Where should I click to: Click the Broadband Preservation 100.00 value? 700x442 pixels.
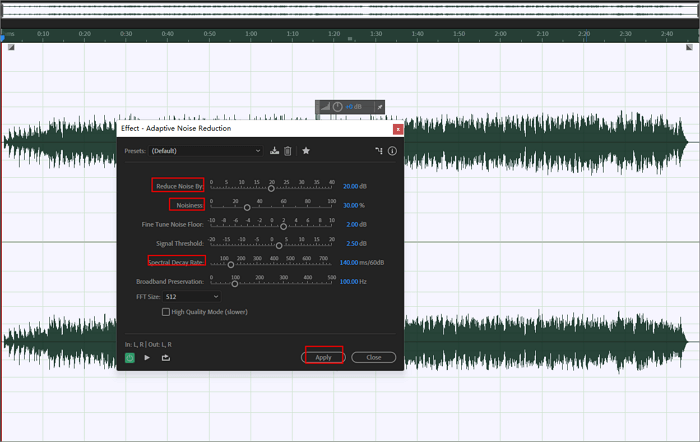pyautogui.click(x=349, y=282)
